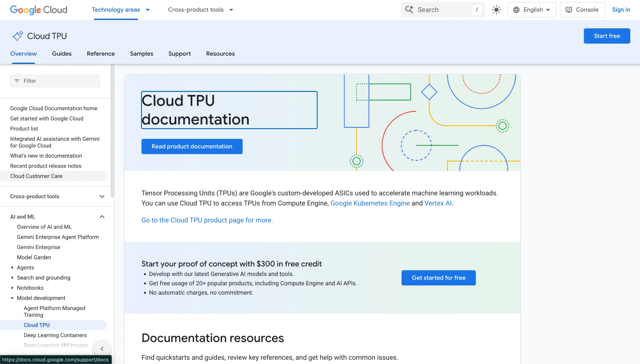640x364 pixels.
Task: Open the Reference tab
Action: [101, 54]
